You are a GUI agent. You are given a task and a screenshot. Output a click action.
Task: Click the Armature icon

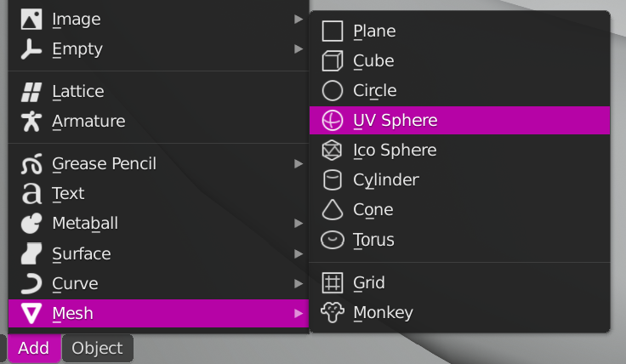pyautogui.click(x=31, y=122)
